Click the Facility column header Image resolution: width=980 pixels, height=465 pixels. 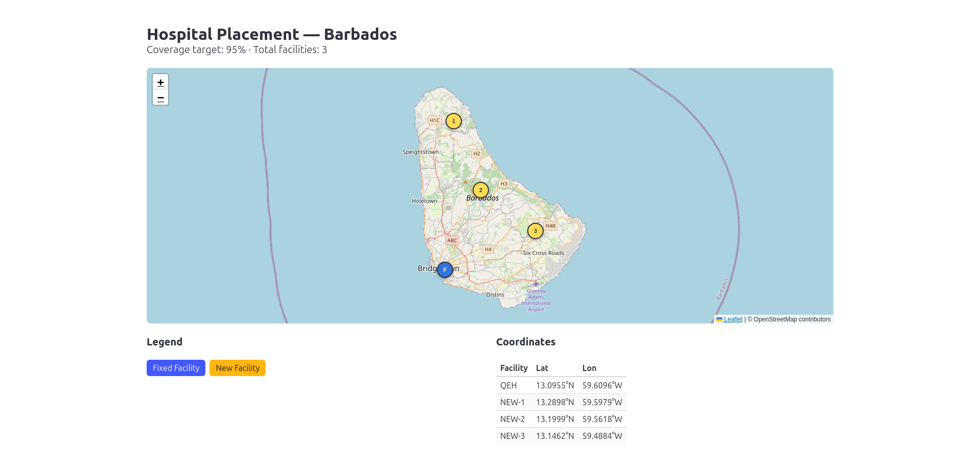[x=514, y=368]
